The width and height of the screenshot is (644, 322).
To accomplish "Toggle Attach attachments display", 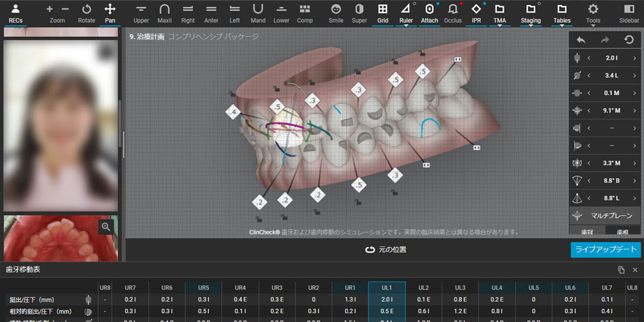I will coord(430,13).
